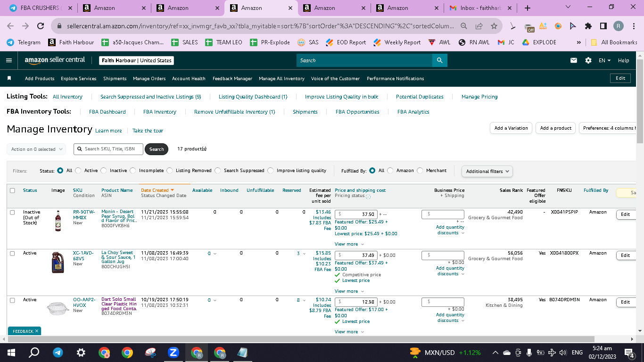Viewport: 644px width, 362px height.
Task: Check the box for the Monin Desert Pear Syrup row
Action: [x=12, y=213]
